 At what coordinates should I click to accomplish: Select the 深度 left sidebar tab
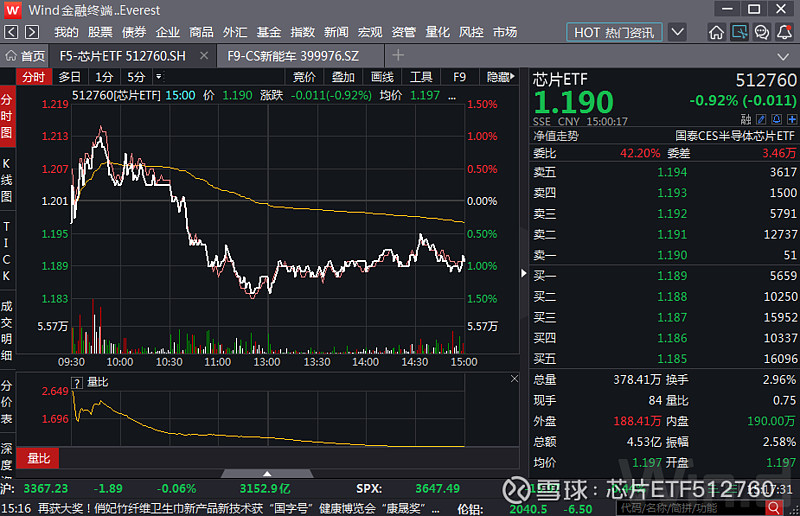click(x=7, y=457)
